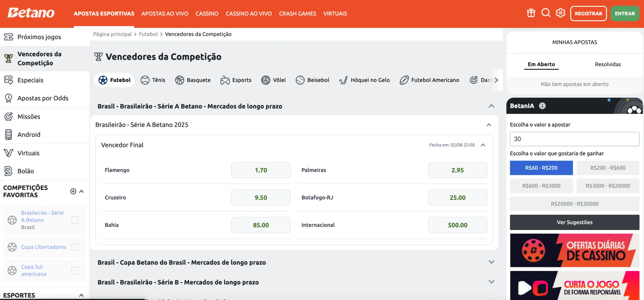Open the BetanIA info icon
644x300 pixels.
point(542,106)
